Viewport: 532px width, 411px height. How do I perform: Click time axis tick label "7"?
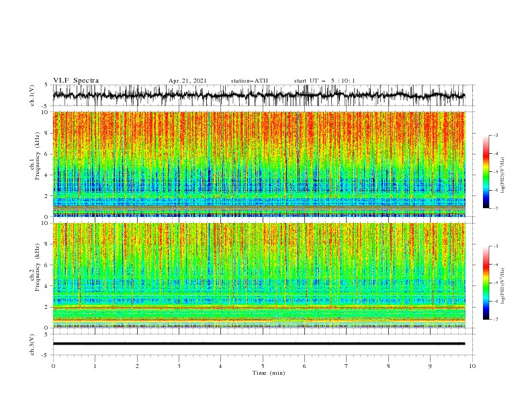click(x=347, y=366)
